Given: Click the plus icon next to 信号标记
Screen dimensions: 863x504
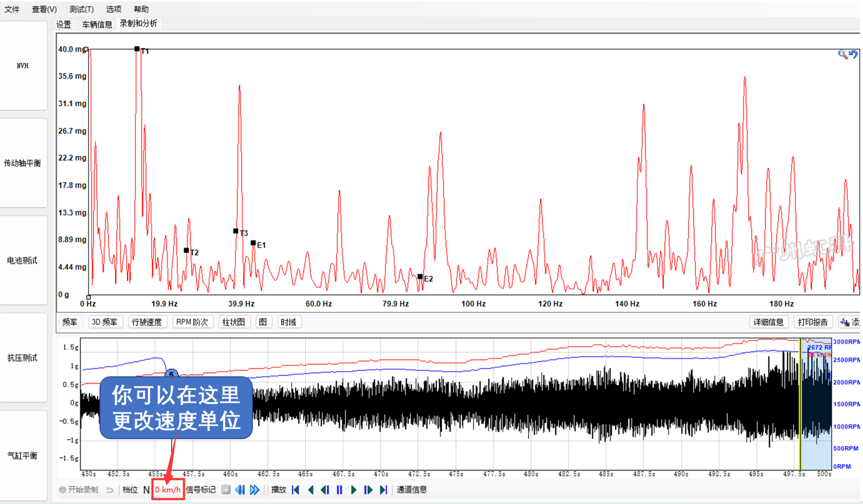Looking at the screenshot, I should click(226, 490).
